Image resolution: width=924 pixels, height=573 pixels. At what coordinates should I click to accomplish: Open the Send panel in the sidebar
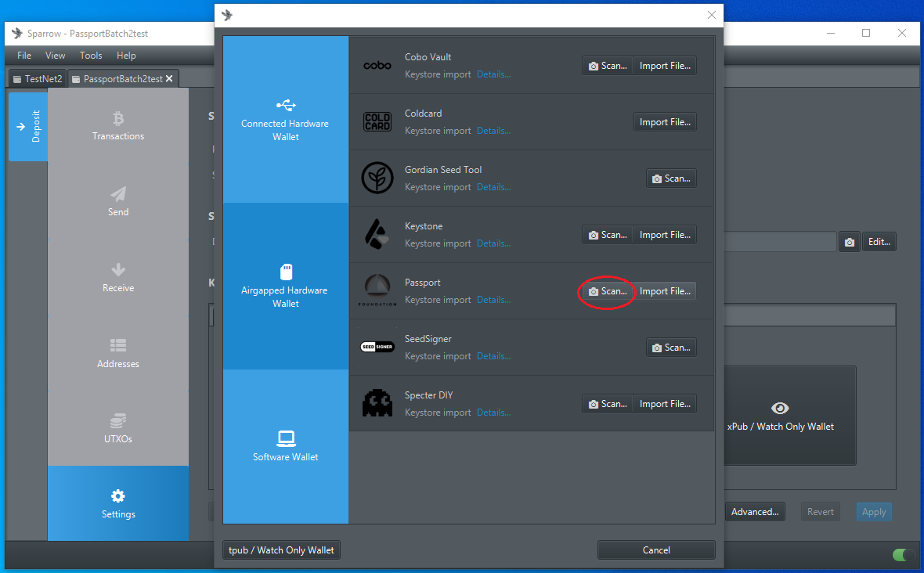point(118,202)
